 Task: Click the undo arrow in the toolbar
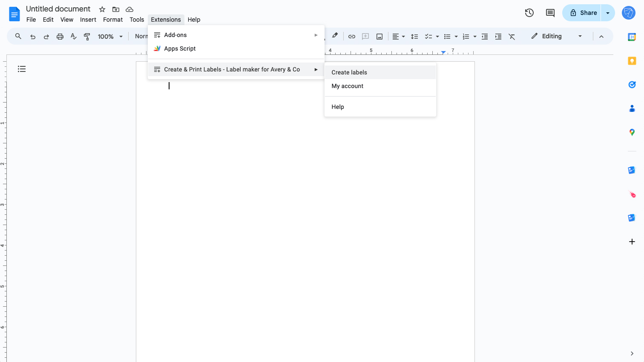pyautogui.click(x=33, y=36)
